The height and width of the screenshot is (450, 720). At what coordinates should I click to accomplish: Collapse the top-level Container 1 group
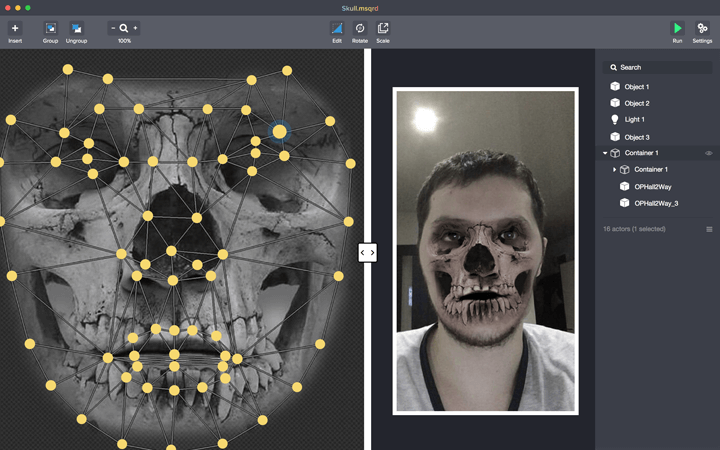(605, 153)
